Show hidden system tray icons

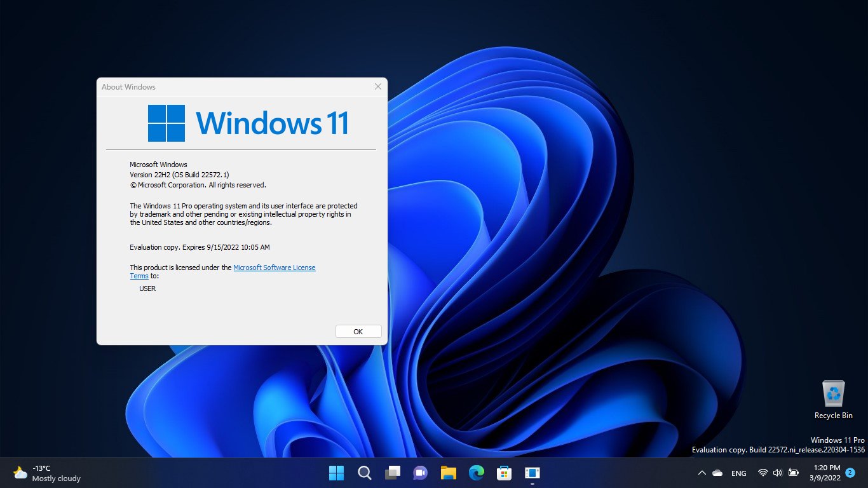pos(702,473)
